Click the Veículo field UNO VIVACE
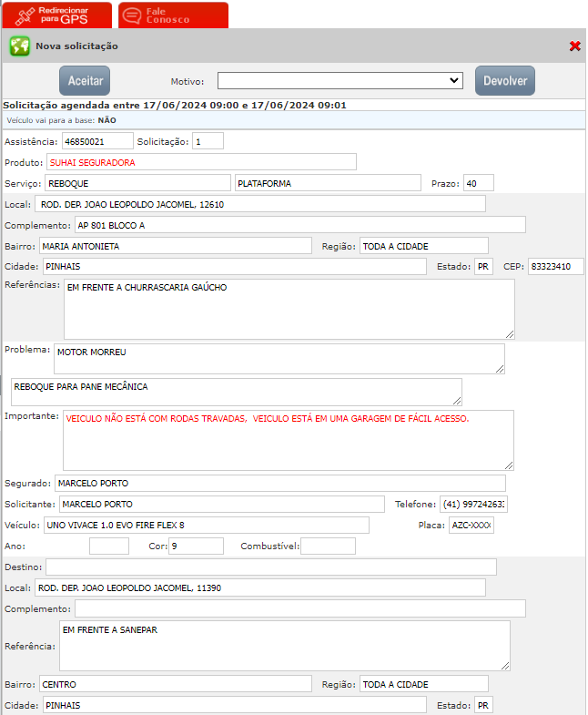 pos(207,526)
